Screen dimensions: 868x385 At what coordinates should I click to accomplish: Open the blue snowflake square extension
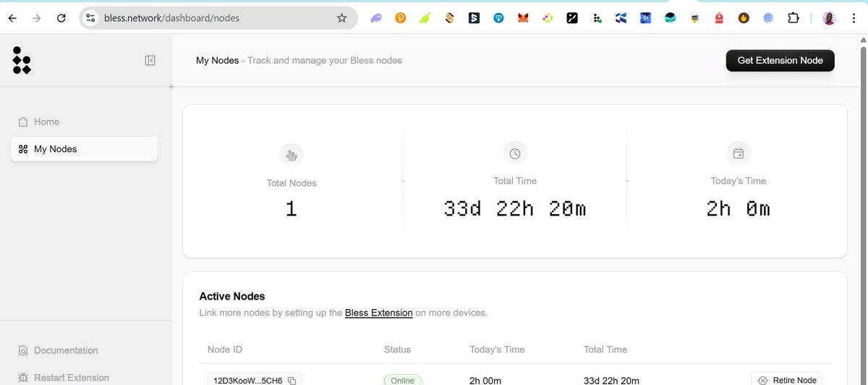(x=646, y=18)
